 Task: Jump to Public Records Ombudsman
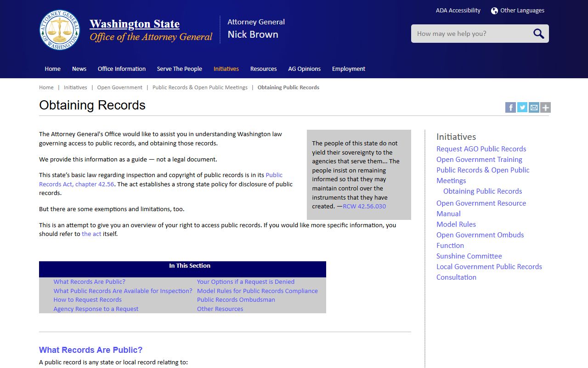(x=236, y=299)
